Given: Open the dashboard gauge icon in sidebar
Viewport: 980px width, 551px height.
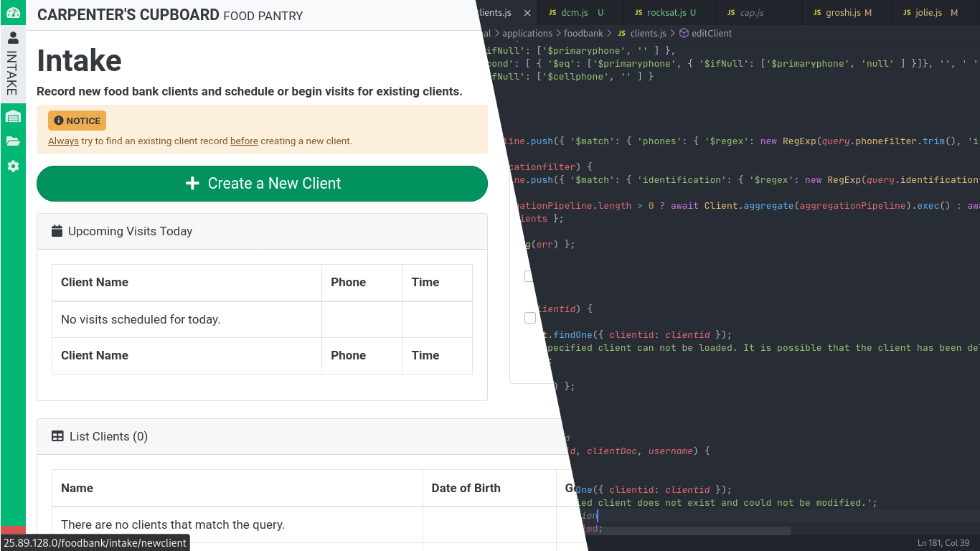Looking at the screenshot, I should pyautogui.click(x=13, y=13).
